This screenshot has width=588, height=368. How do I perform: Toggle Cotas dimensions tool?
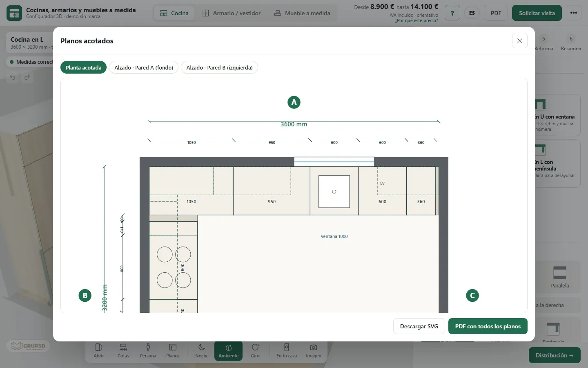coord(123,350)
